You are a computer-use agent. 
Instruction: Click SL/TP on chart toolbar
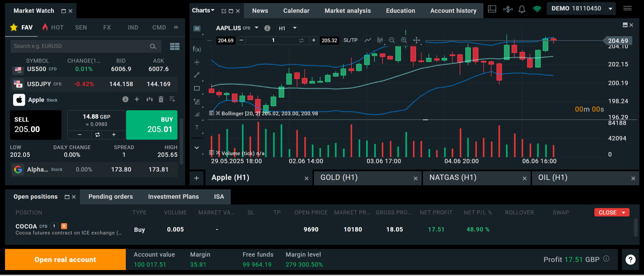pyautogui.click(x=350, y=40)
